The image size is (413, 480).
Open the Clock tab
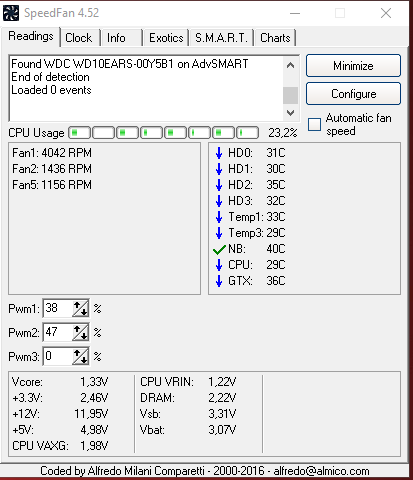point(79,38)
